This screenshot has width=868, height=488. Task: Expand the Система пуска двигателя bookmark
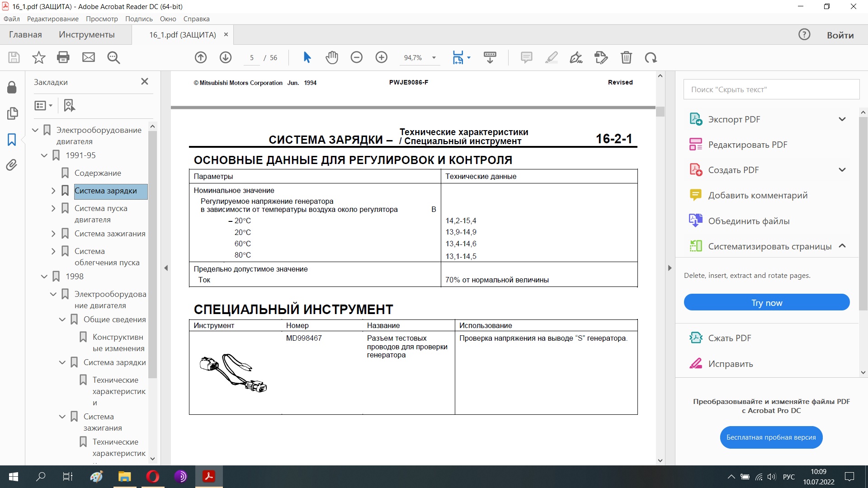click(x=53, y=208)
